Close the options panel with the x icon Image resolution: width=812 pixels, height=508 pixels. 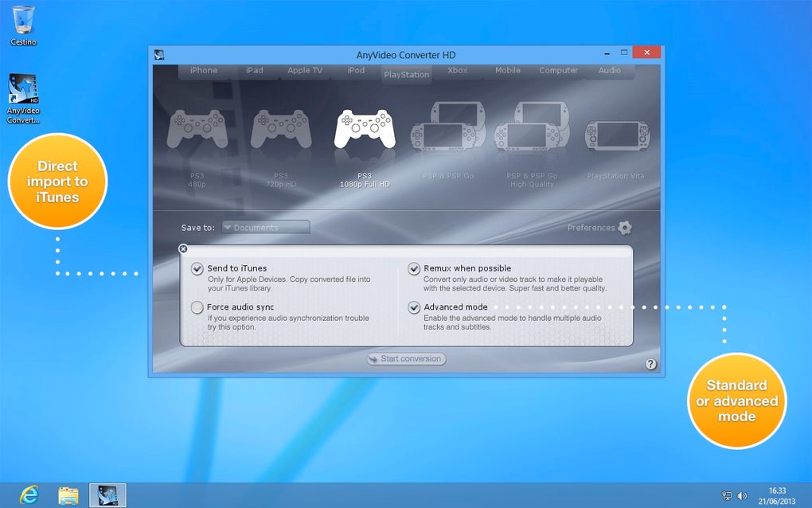183,249
